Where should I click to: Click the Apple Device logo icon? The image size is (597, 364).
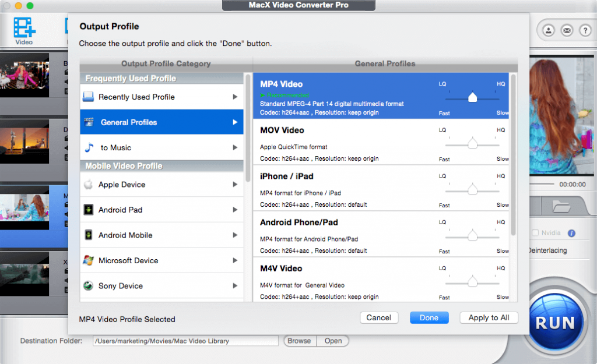click(x=89, y=184)
